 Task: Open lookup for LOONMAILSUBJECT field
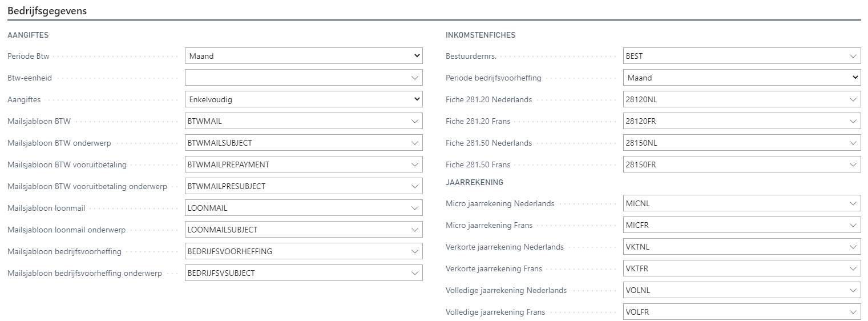click(x=415, y=230)
